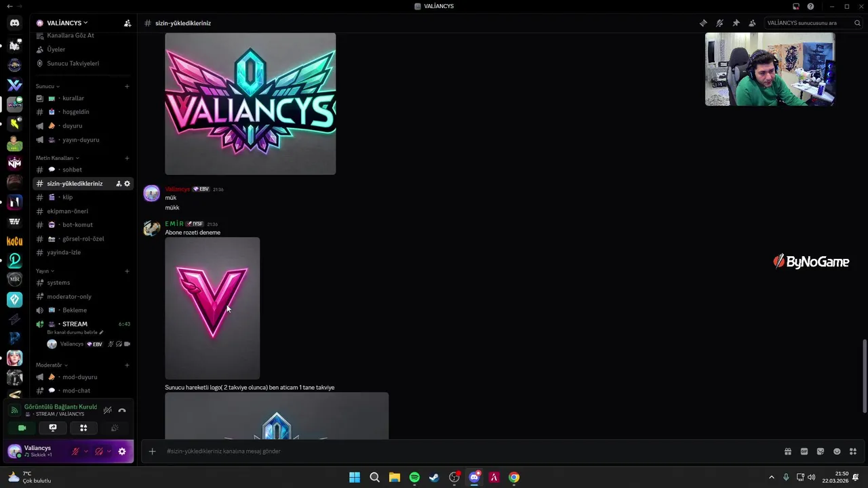Open the KoGu server icon in server list

tap(14, 241)
